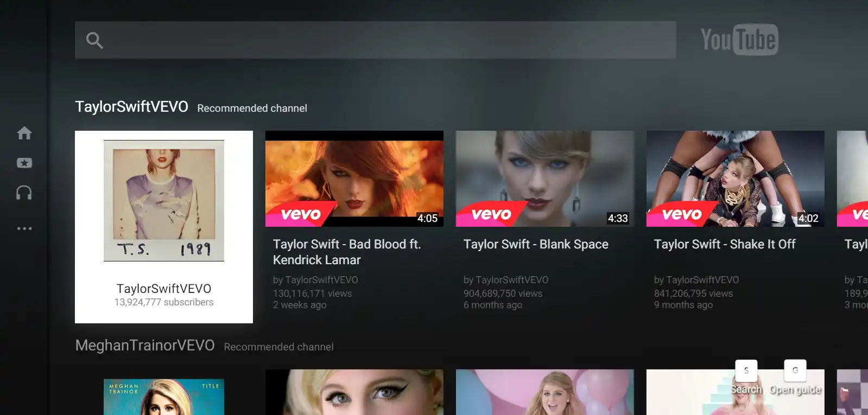Open the TaylorSwiftVEVO channel card

point(164,227)
